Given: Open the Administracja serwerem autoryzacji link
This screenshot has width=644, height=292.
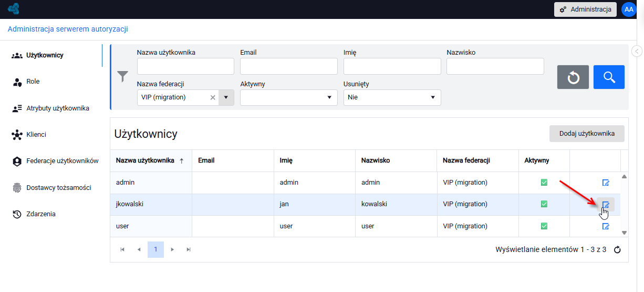Looking at the screenshot, I should coord(68,29).
